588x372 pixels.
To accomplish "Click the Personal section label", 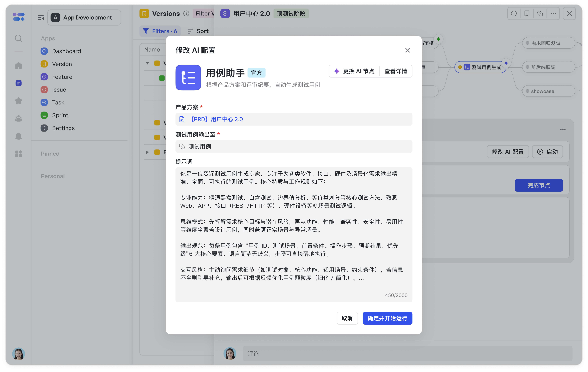I will (53, 176).
